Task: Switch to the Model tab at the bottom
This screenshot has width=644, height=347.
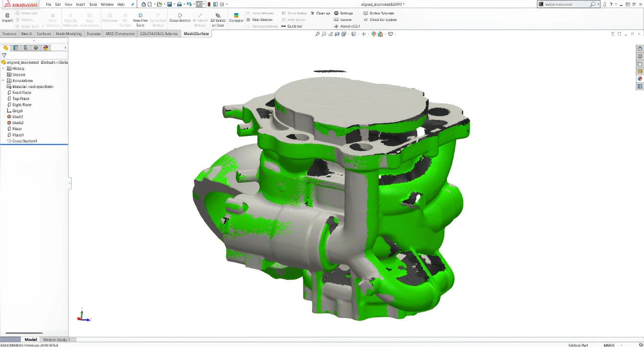Action: pyautogui.click(x=31, y=339)
